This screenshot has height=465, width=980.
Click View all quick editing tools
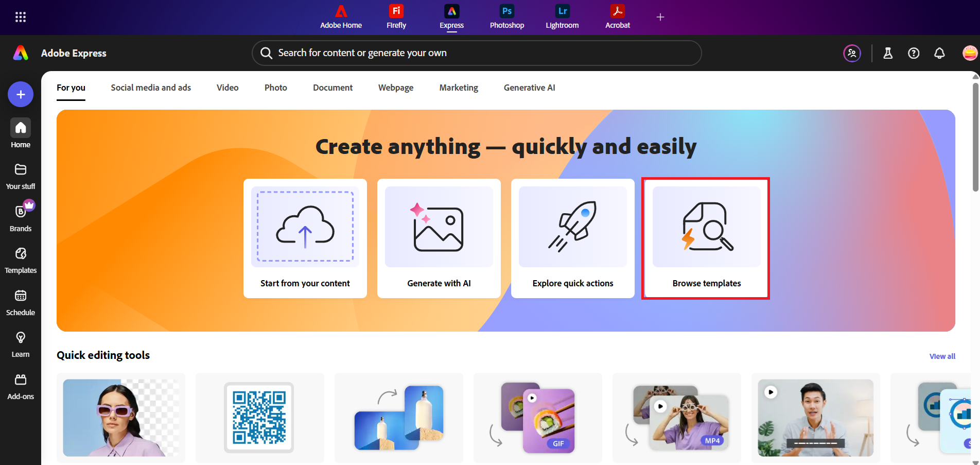tap(942, 356)
